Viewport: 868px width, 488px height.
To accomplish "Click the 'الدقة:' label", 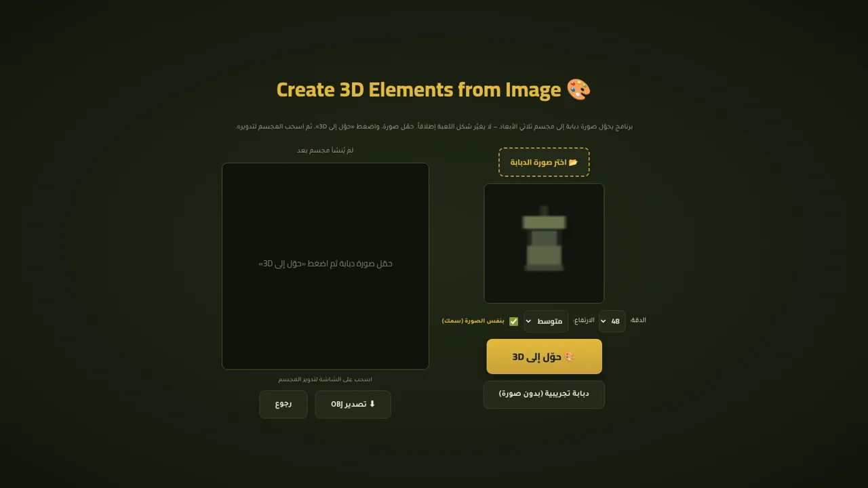I will tap(638, 320).
